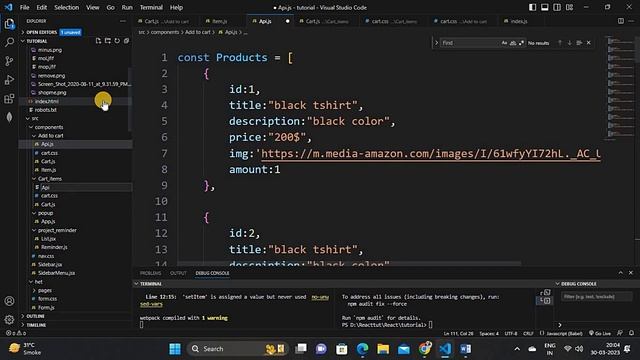Open notifications bell in status bar
This screenshot has width=640, height=360.
[x=632, y=333]
